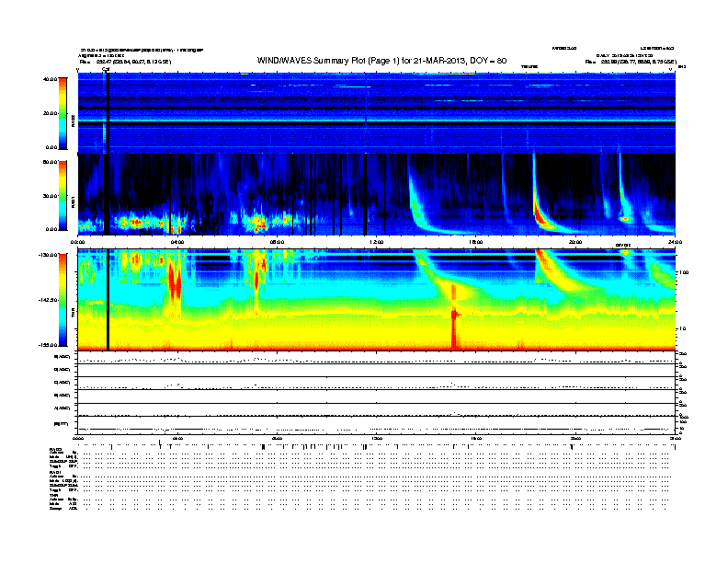Click the radio burst near 13:30 in RAD1
The width and height of the screenshot is (728, 563).
(415, 207)
